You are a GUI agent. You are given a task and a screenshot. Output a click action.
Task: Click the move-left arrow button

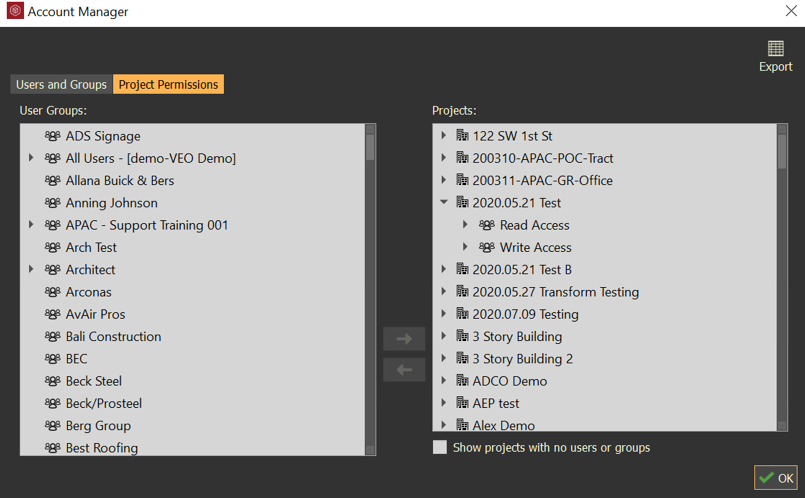404,370
